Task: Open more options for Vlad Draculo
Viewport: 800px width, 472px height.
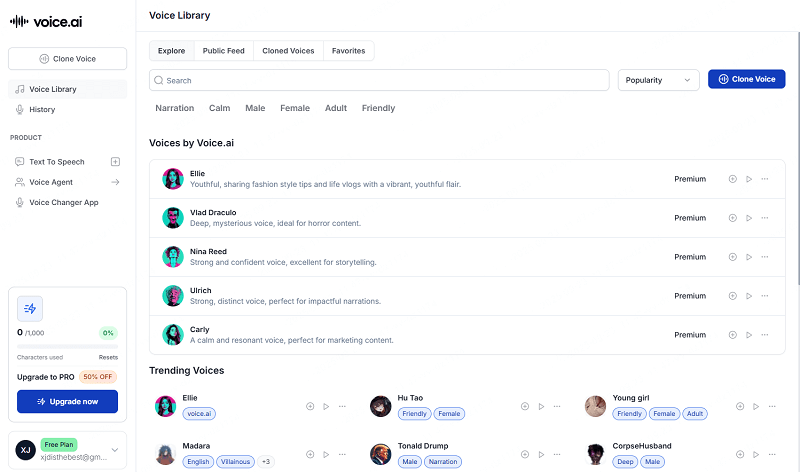Action: click(765, 218)
